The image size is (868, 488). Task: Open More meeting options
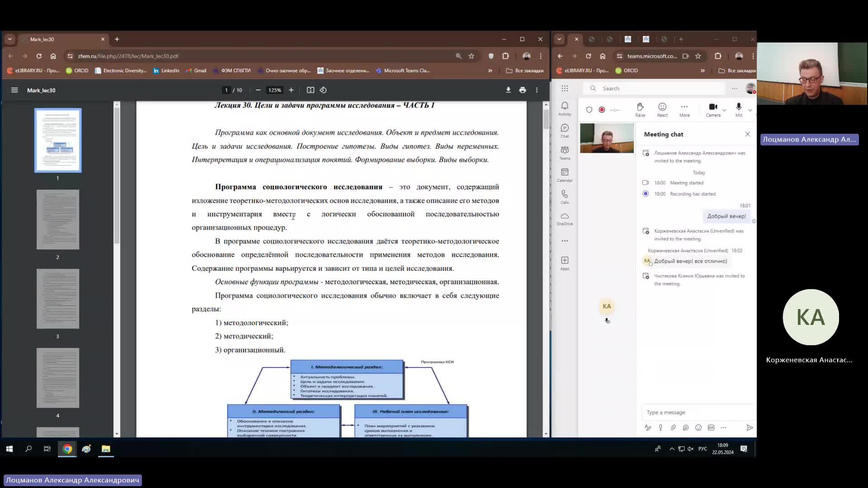[684, 109]
